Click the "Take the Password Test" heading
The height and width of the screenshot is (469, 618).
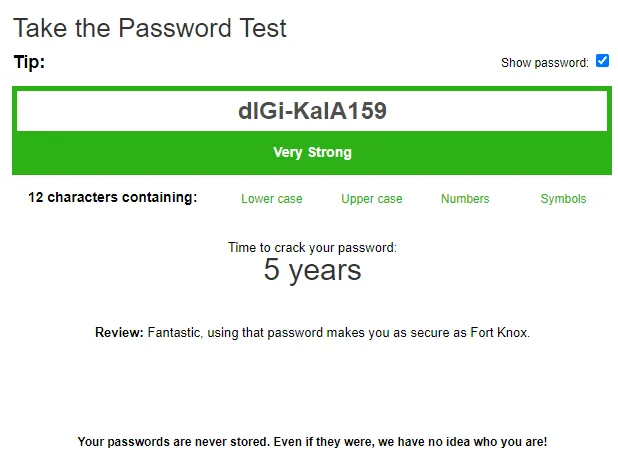(150, 28)
